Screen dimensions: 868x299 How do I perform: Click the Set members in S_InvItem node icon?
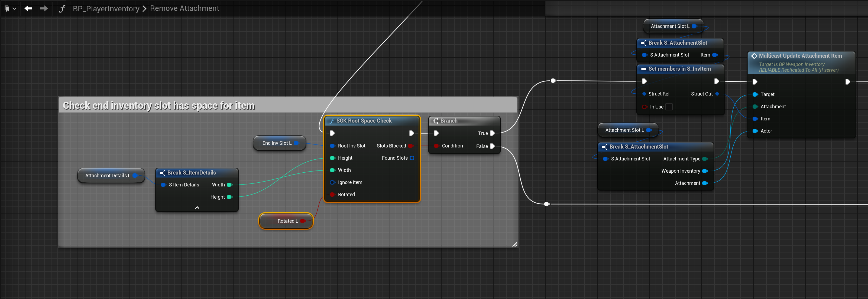pyautogui.click(x=644, y=69)
